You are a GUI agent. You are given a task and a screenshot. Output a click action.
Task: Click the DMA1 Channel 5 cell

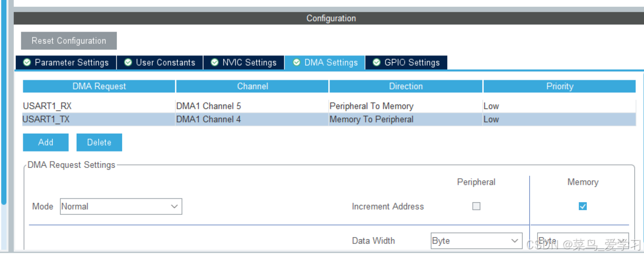tap(252, 106)
